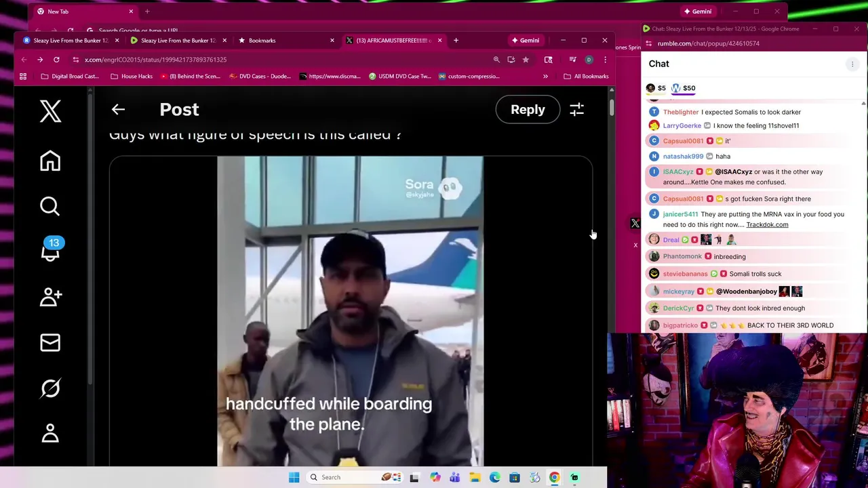Open USDM DVD Case Tw... bookmark
The height and width of the screenshot is (488, 868).
coord(399,77)
